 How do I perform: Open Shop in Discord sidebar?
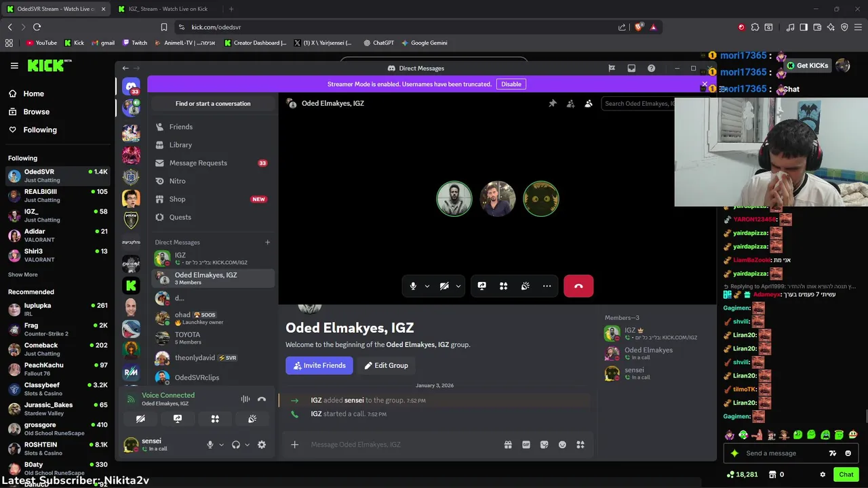(x=213, y=199)
